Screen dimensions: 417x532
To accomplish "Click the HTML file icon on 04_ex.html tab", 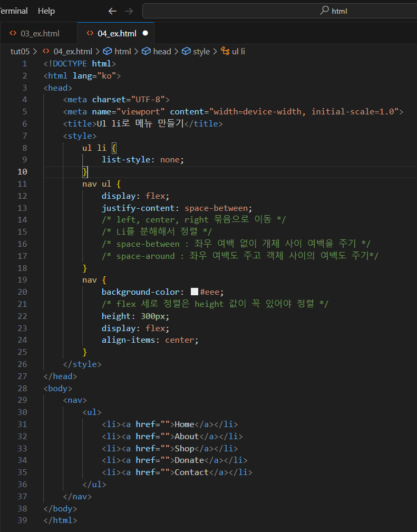I will point(90,33).
